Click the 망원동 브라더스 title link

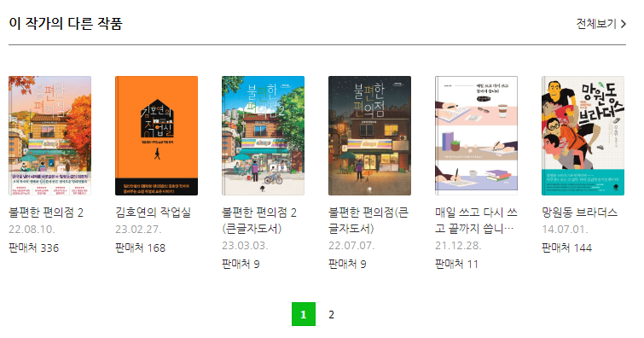pos(579,213)
